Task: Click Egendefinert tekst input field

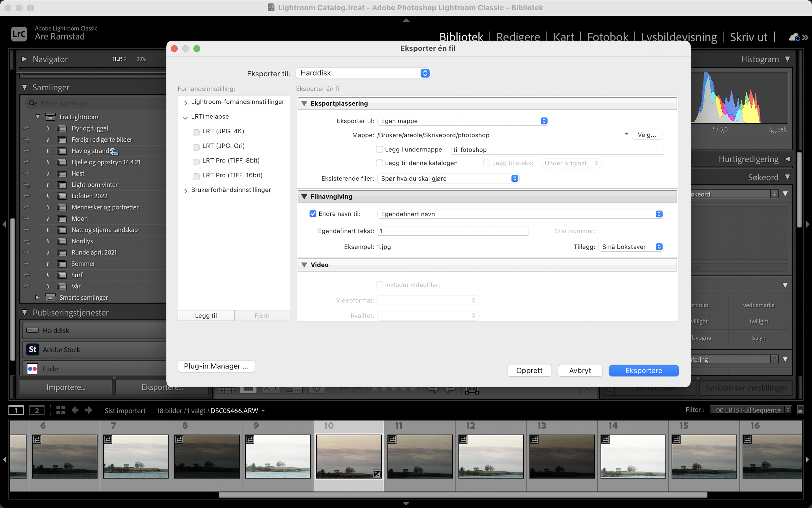Action: [453, 231]
